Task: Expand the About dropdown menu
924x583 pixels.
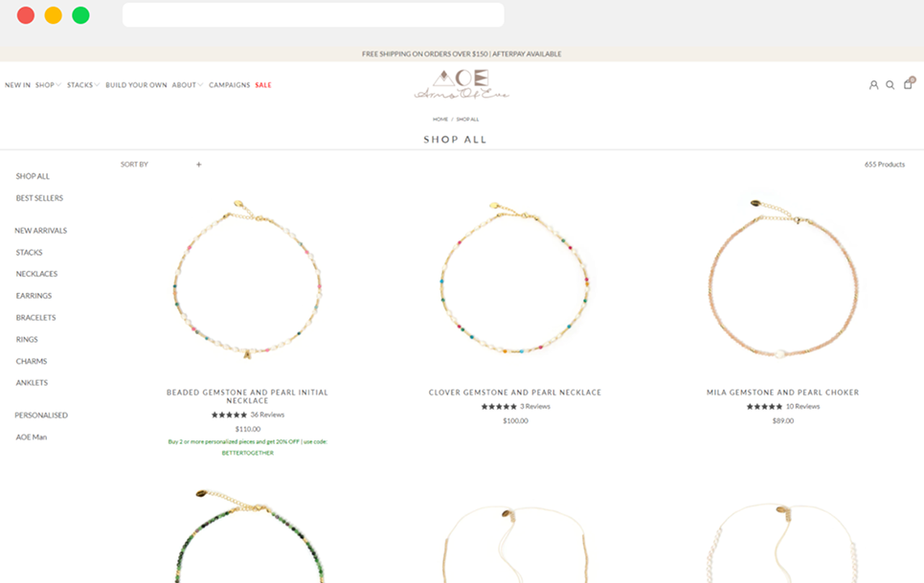Action: 187,85
